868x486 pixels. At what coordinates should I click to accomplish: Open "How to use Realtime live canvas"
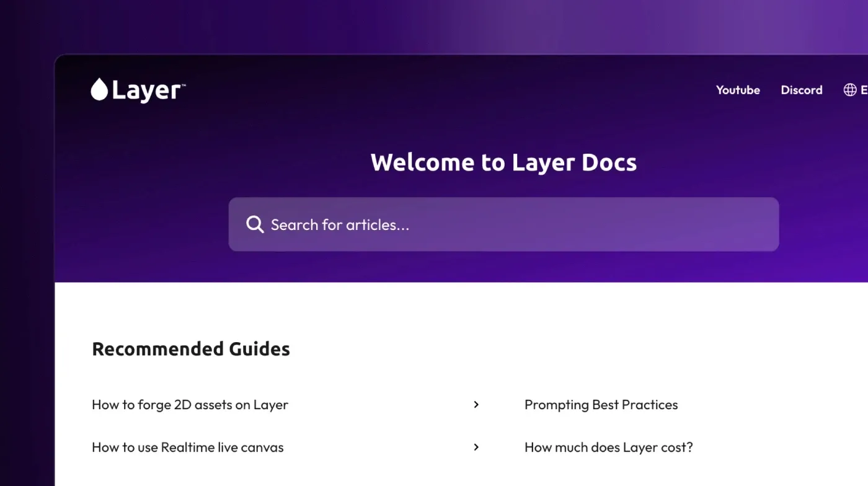[188, 447]
